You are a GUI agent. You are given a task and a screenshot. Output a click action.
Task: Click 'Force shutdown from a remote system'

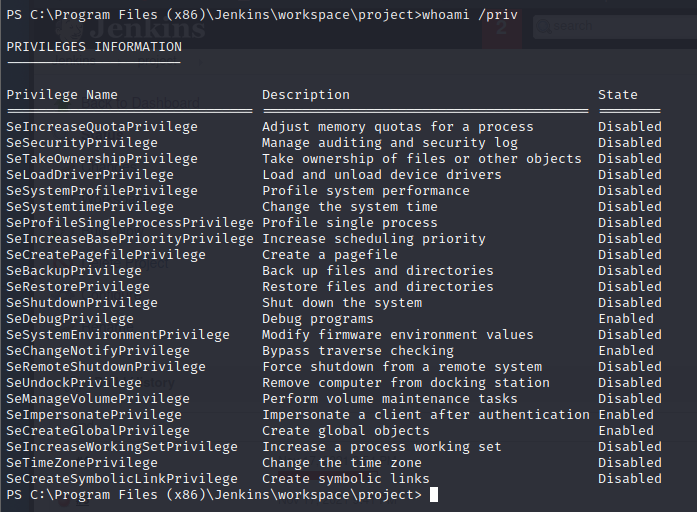(x=402, y=367)
